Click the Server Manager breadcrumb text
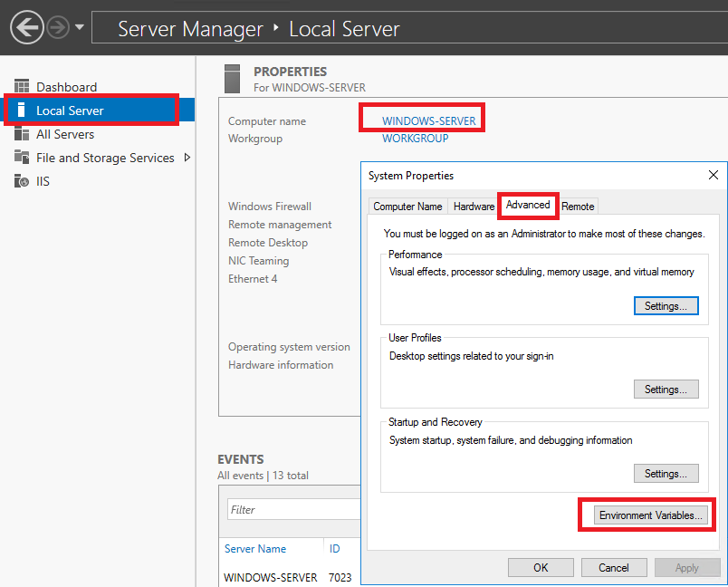 point(190,29)
